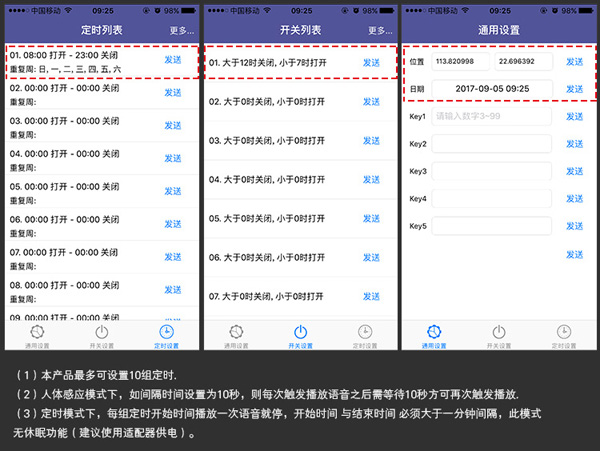The width and height of the screenshot is (600, 451).
Task: Send the 位置 coordinates
Action: [574, 62]
